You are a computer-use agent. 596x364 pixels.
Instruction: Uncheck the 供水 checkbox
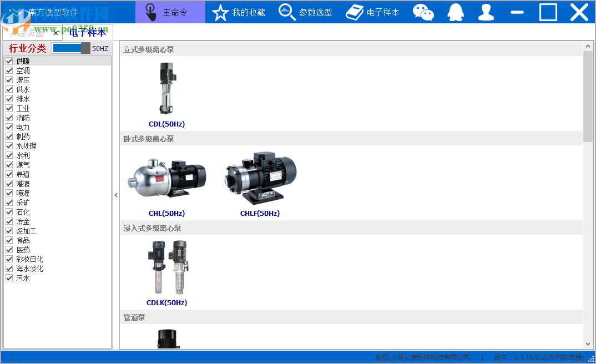(x=9, y=89)
